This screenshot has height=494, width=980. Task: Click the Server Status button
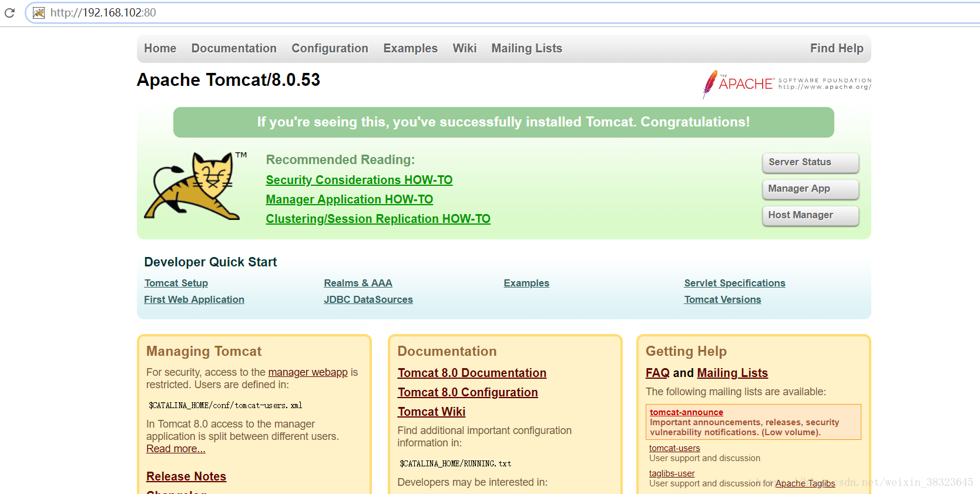[811, 162]
